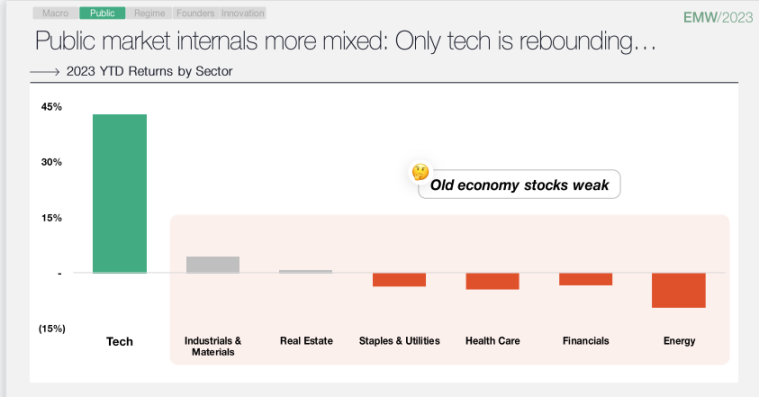Screen dimensions: 759x397
Task: Select the gray Industrials & Materials bar
Action: [213, 265]
